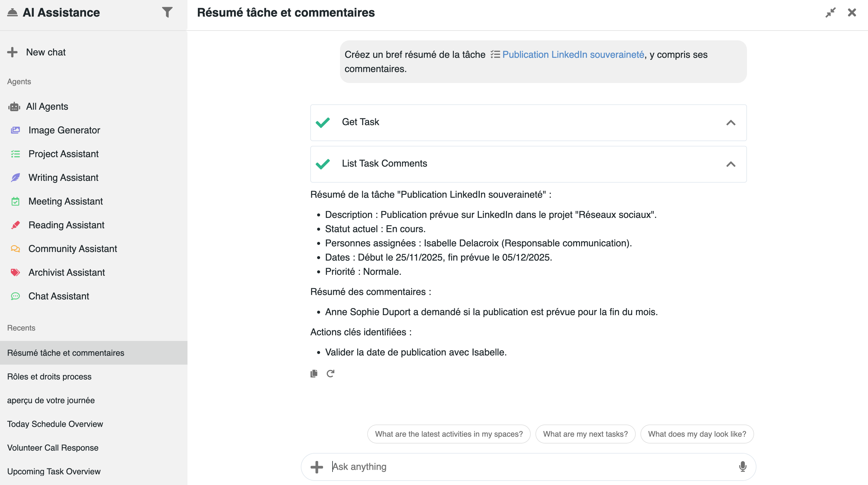Click the filter funnel icon
The image size is (868, 485).
click(167, 12)
